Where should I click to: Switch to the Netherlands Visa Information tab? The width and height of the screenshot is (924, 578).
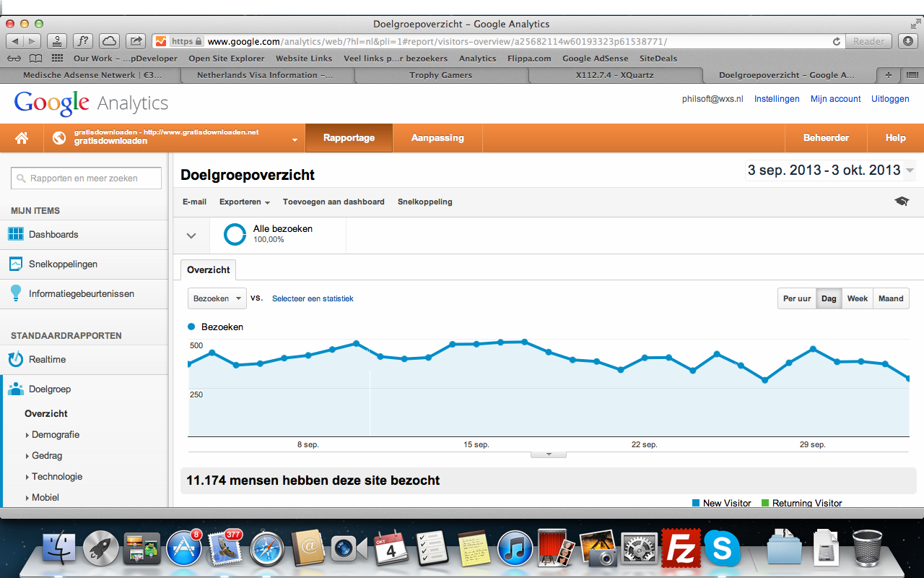(265, 75)
